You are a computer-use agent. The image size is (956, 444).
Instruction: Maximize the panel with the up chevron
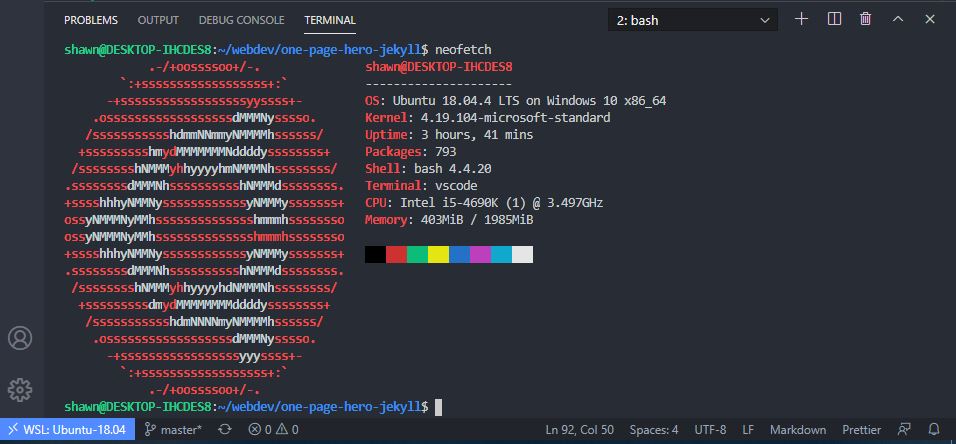[x=898, y=19]
